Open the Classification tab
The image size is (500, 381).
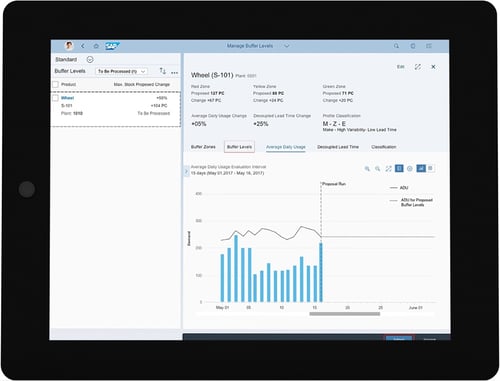(x=384, y=147)
